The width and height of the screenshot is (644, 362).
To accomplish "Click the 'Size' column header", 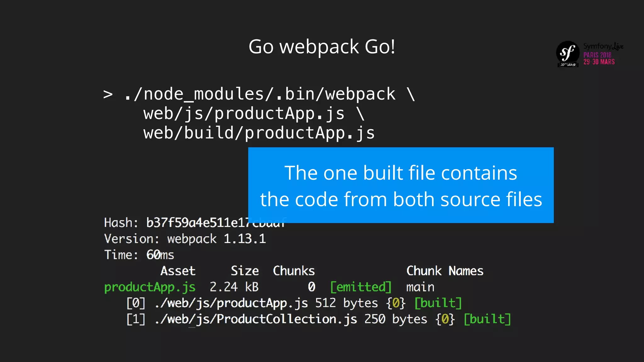I will click(245, 271).
